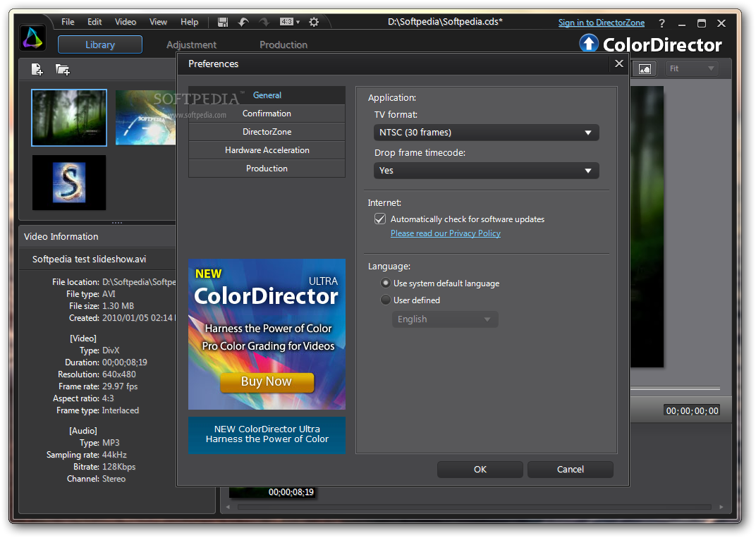Screen dimensions: 756x538
Task: Click the Bitrate value 128Kbps
Action: point(119,467)
